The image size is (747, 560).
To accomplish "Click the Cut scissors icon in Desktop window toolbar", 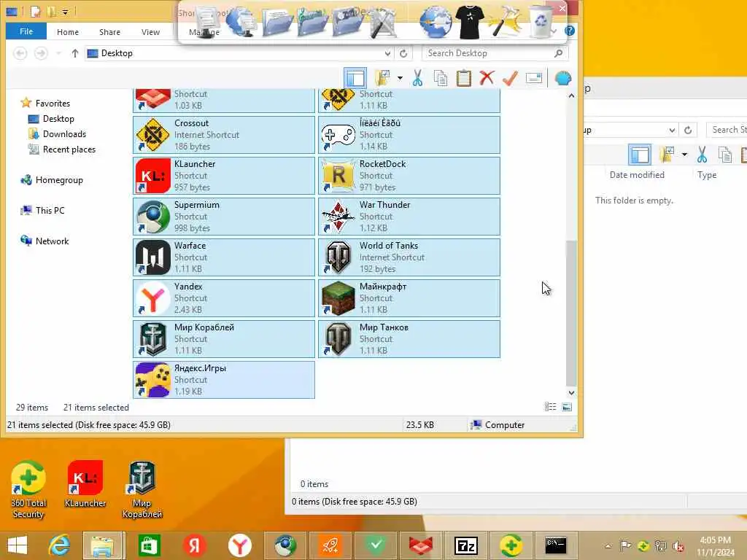I will (x=417, y=78).
